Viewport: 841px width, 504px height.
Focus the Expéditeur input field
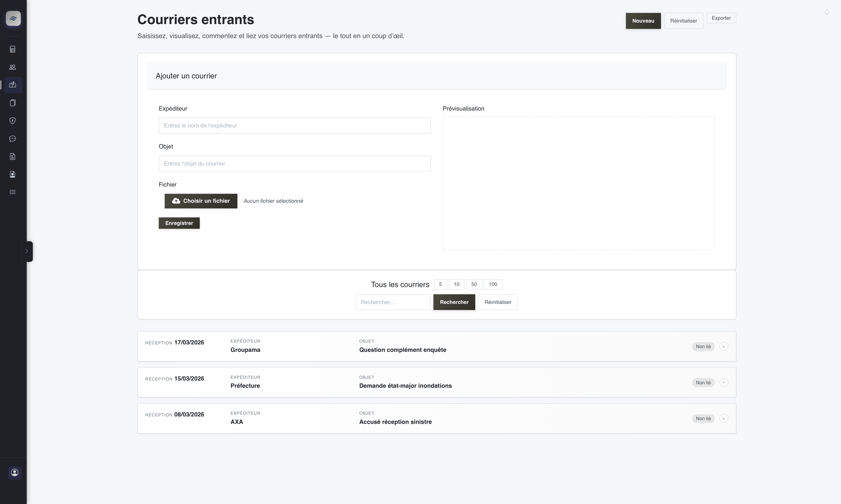[x=295, y=126]
